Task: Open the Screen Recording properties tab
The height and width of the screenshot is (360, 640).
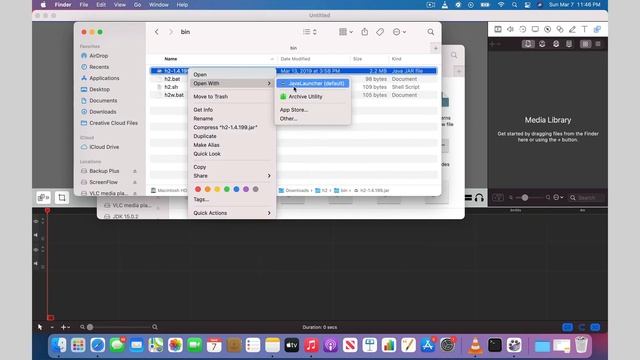Action: point(535,29)
